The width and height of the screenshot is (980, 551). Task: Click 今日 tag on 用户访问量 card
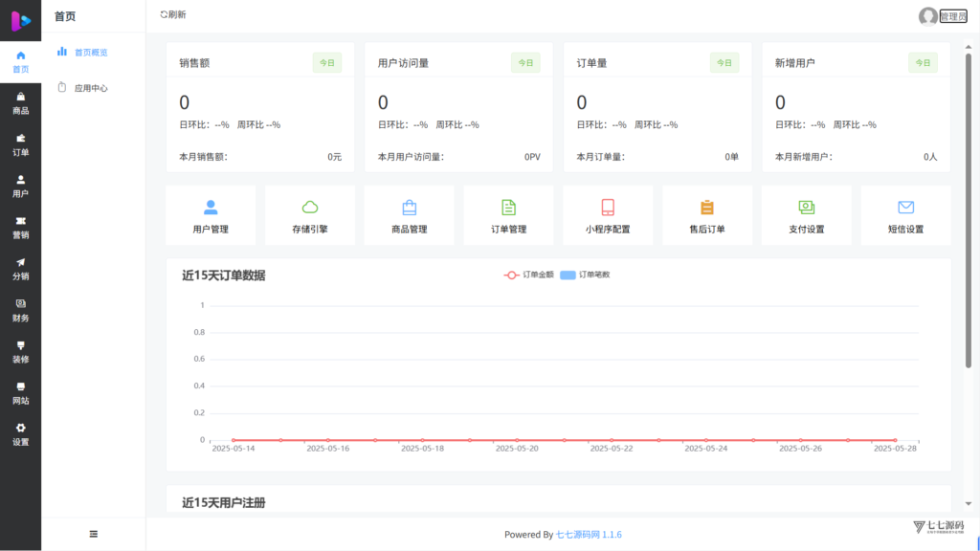tap(525, 63)
